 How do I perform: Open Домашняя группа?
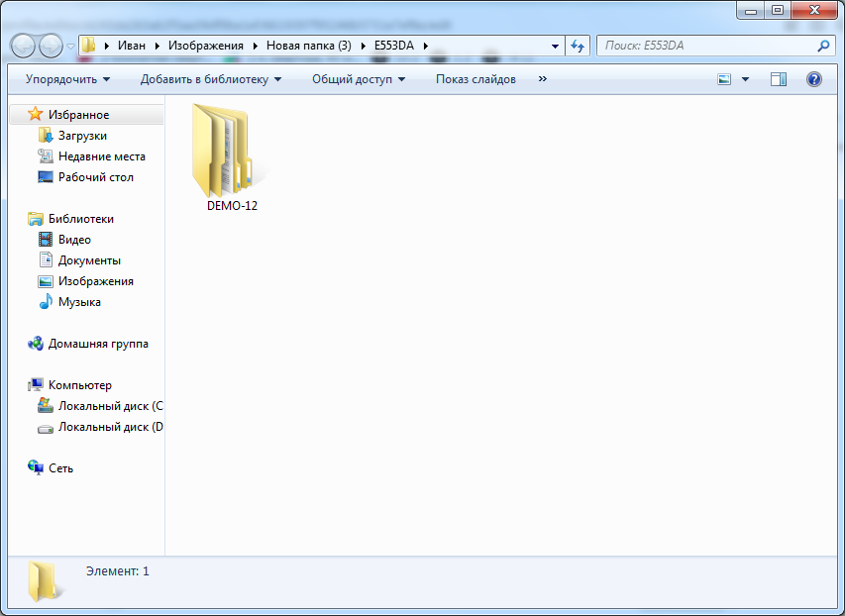point(98,344)
